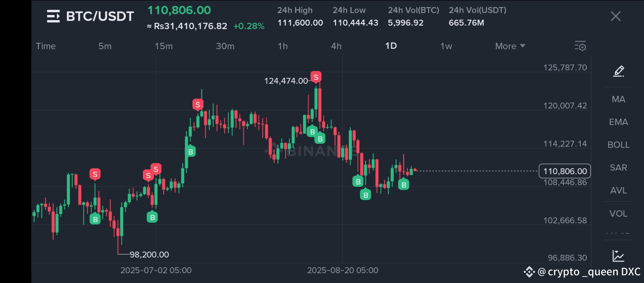The image size is (644, 283).
Task: Open chart settings icon beside More
Action: click(x=580, y=46)
